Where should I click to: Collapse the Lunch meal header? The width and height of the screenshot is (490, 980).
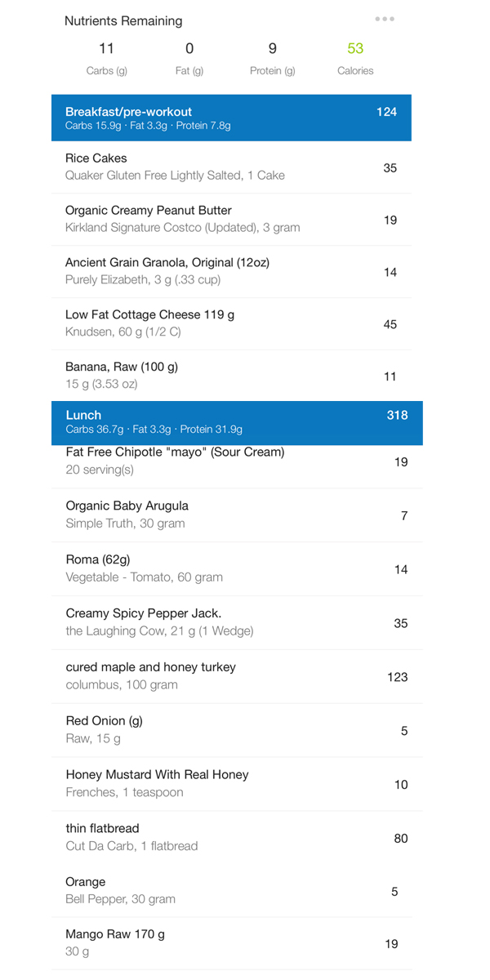tap(237, 422)
